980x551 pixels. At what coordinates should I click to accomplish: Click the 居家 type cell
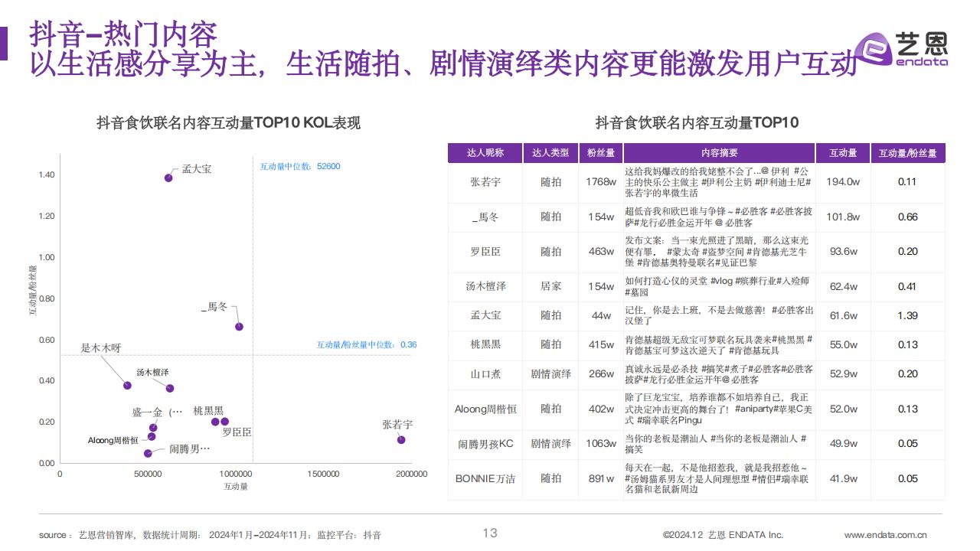click(x=550, y=286)
